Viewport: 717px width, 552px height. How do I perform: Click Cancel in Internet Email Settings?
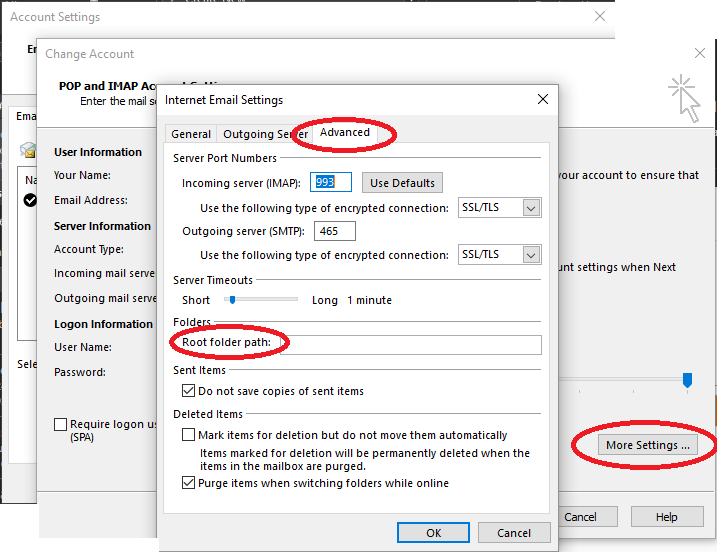click(514, 533)
